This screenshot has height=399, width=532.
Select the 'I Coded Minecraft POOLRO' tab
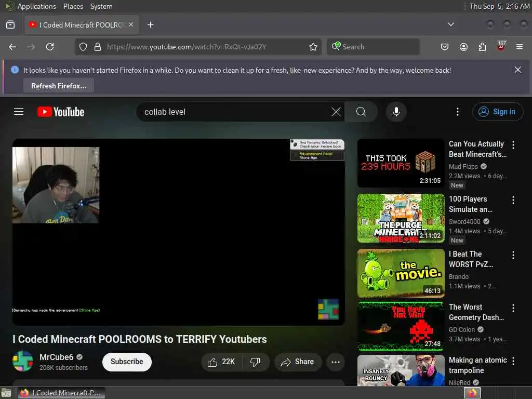coord(82,25)
